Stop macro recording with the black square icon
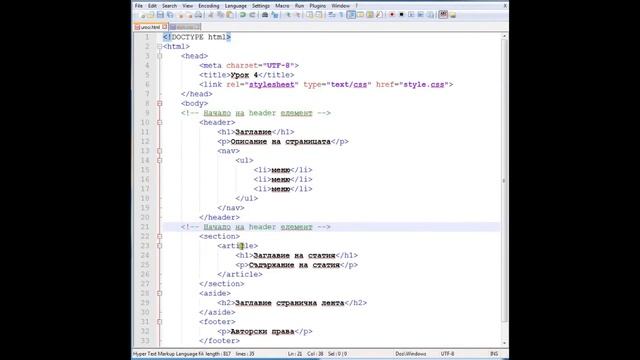Screen dimensions: 640x360 point(402,15)
